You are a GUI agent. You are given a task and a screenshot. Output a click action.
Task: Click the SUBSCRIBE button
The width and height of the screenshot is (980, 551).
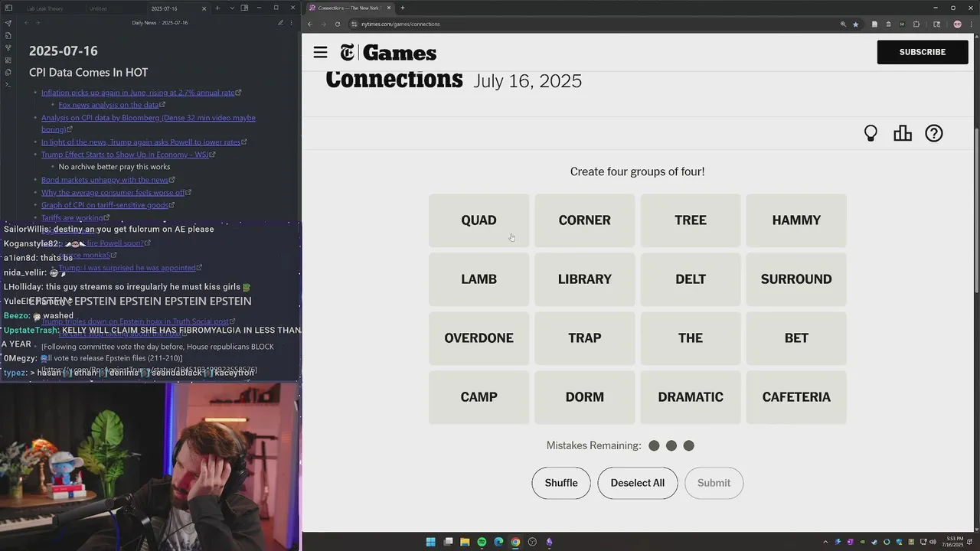[923, 52]
